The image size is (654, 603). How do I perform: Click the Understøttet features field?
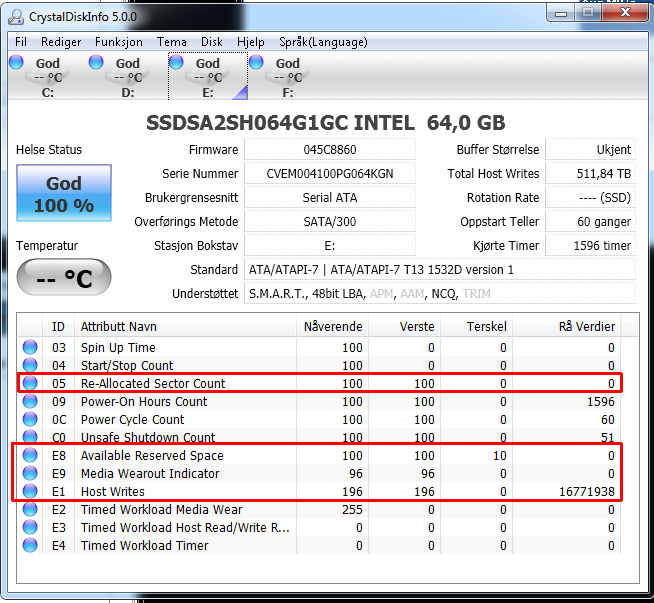pyautogui.click(x=440, y=294)
